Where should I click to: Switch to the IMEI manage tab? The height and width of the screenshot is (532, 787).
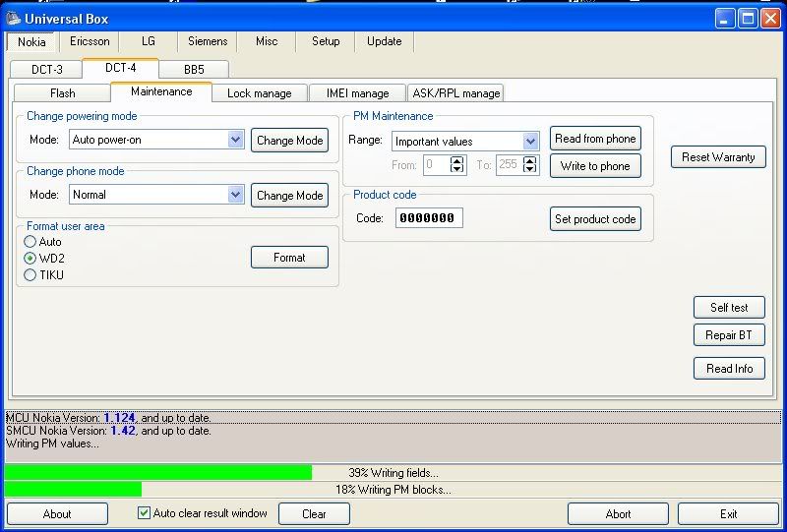pos(357,92)
